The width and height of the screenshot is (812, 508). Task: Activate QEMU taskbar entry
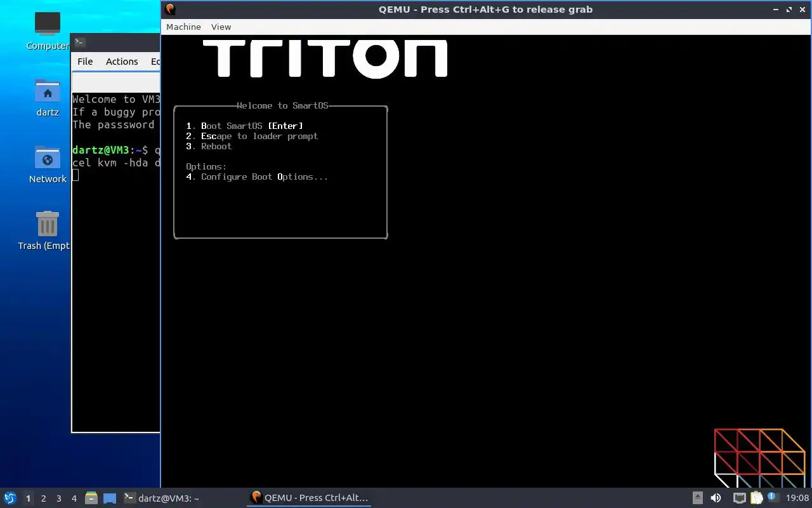pos(309,498)
